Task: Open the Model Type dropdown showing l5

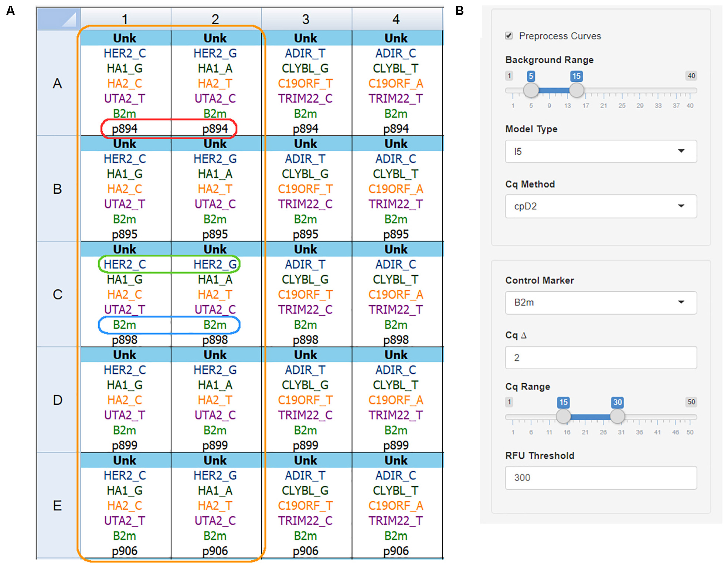Action: [601, 151]
